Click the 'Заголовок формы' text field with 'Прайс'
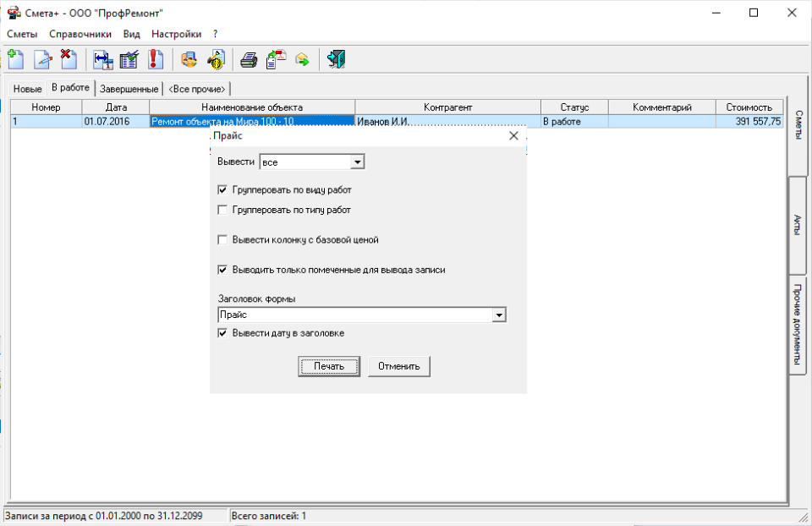The width and height of the screenshot is (812, 526). (x=355, y=315)
